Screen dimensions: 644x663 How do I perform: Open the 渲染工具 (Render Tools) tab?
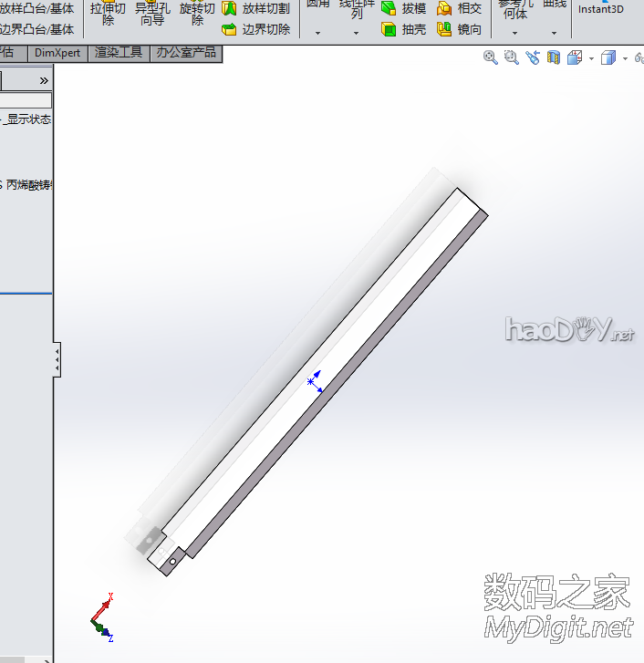coord(119,53)
